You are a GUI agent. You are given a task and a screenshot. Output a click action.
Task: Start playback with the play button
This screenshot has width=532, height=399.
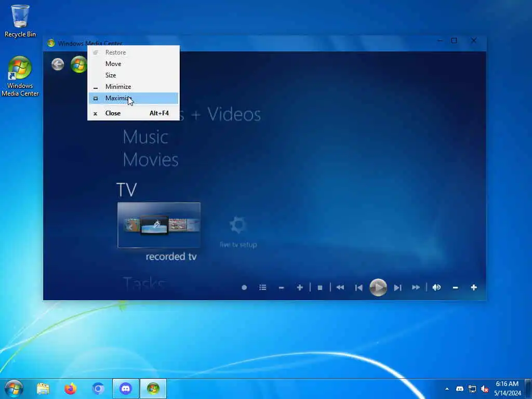378,287
